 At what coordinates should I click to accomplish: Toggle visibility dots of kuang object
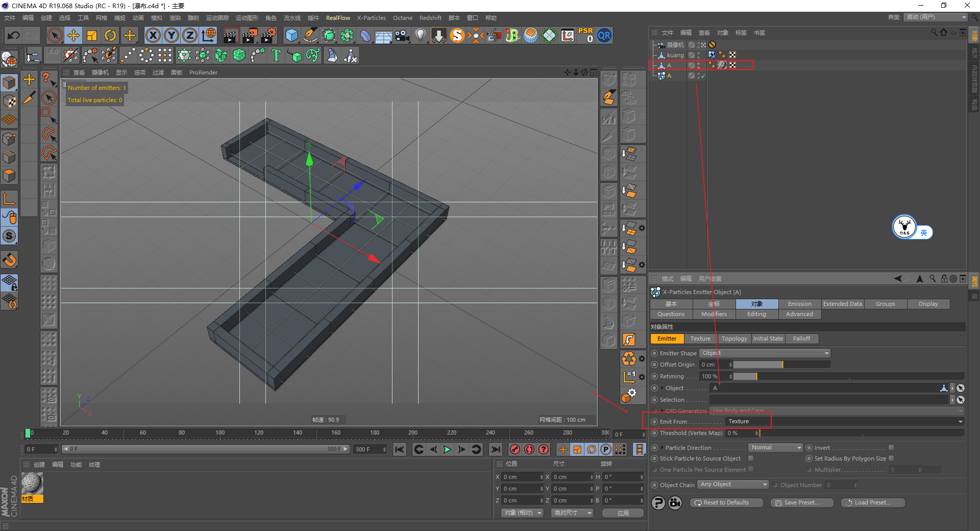[x=699, y=55]
